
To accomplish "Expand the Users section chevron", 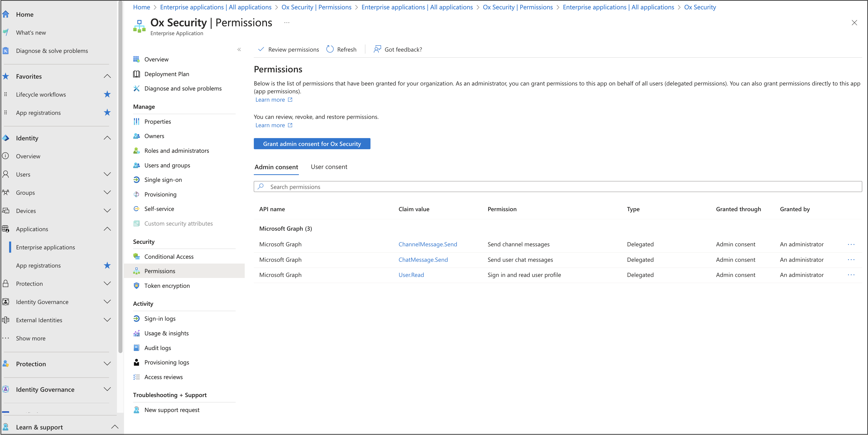I will [107, 175].
